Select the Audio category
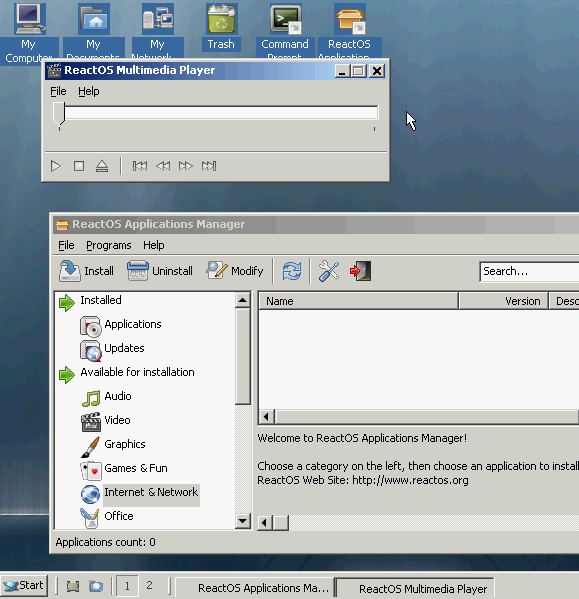The image size is (579, 599). [118, 396]
